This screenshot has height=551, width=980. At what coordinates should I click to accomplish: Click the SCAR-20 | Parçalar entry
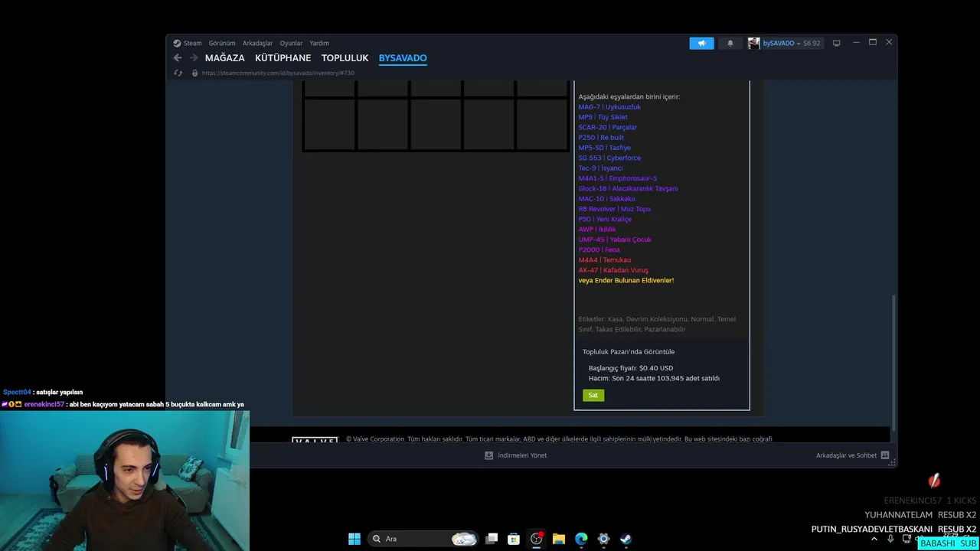point(608,127)
